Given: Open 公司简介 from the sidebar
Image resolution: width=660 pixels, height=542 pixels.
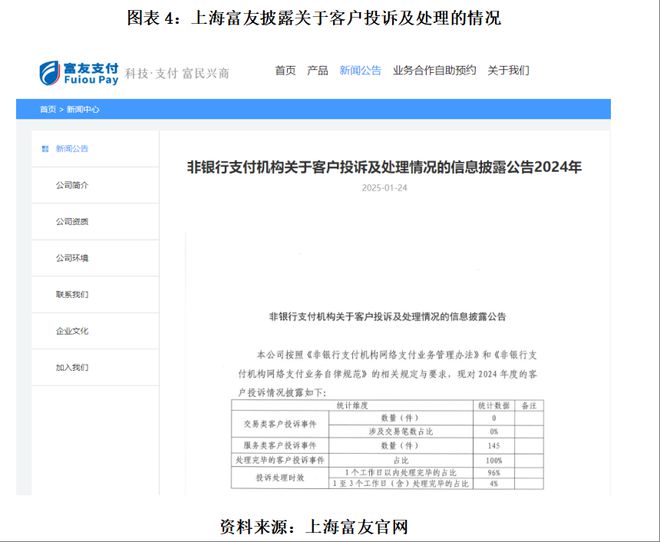Looking at the screenshot, I should coord(72,186).
